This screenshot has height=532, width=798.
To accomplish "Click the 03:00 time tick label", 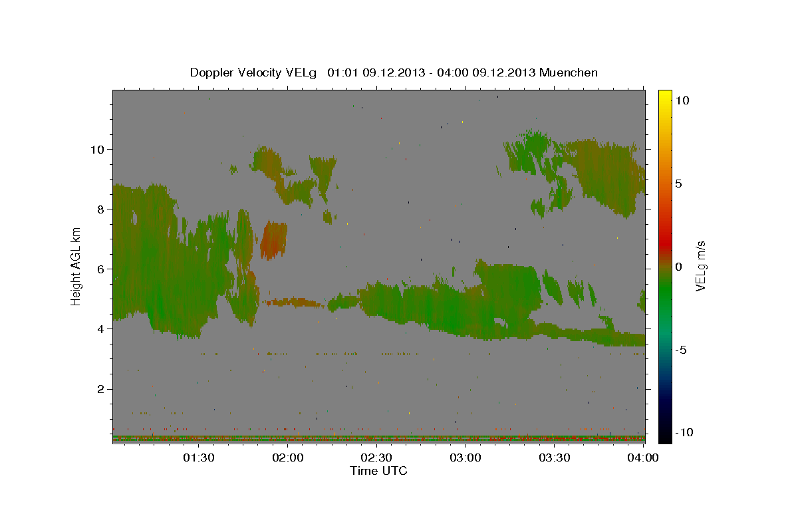I will (x=465, y=458).
